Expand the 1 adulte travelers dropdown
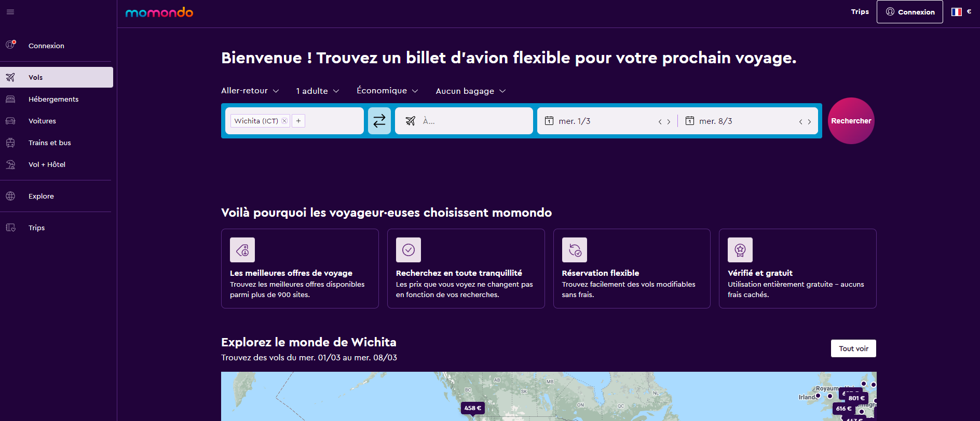The image size is (980, 421). click(x=318, y=91)
